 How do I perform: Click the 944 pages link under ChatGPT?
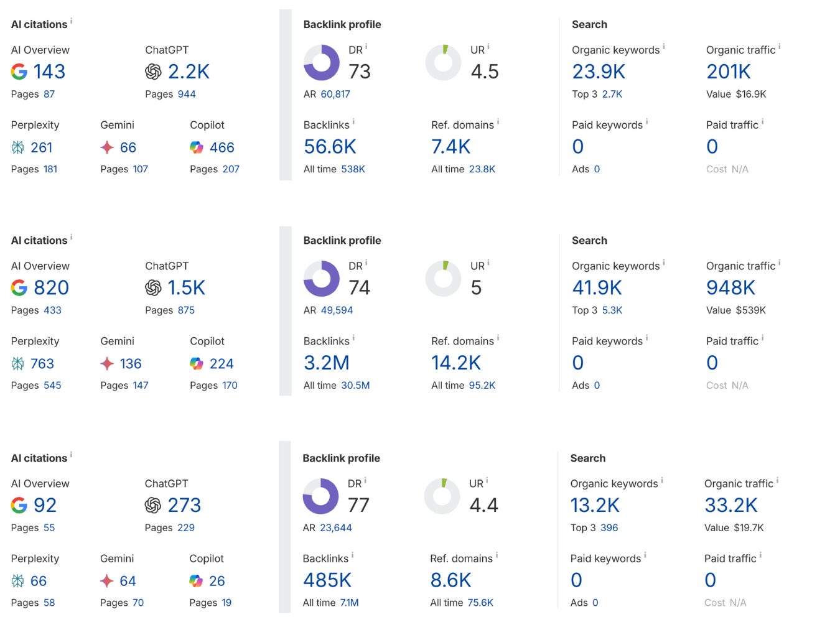tap(185, 94)
